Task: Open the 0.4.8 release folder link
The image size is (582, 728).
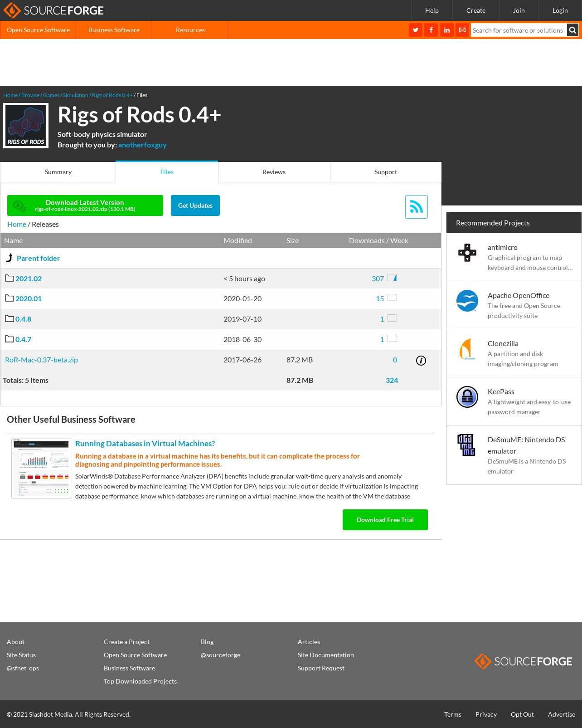Action: point(24,319)
